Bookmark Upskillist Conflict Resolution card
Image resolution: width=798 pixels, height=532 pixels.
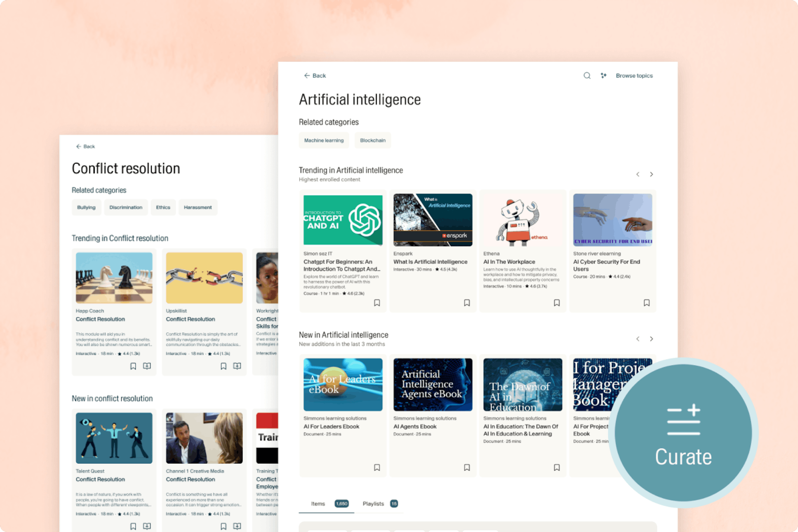click(224, 366)
